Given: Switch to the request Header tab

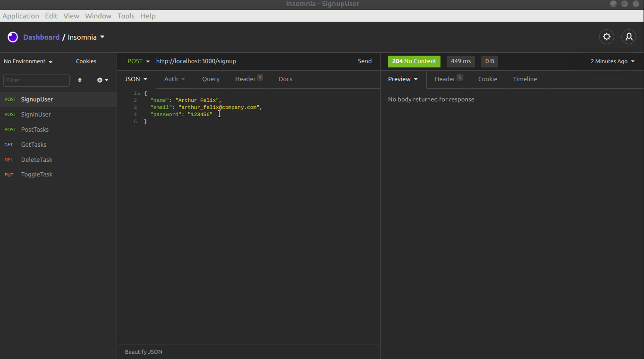Looking at the screenshot, I should (249, 79).
